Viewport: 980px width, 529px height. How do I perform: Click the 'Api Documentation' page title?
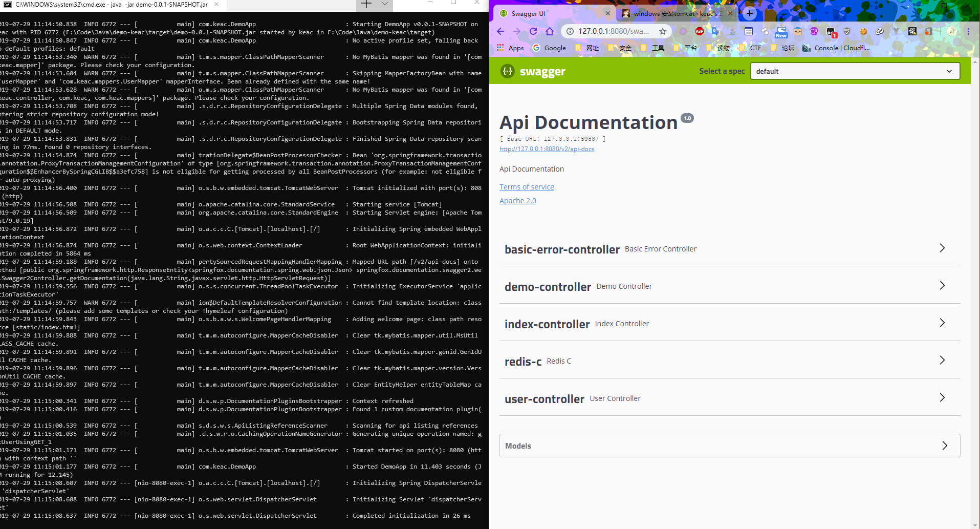[x=589, y=122]
